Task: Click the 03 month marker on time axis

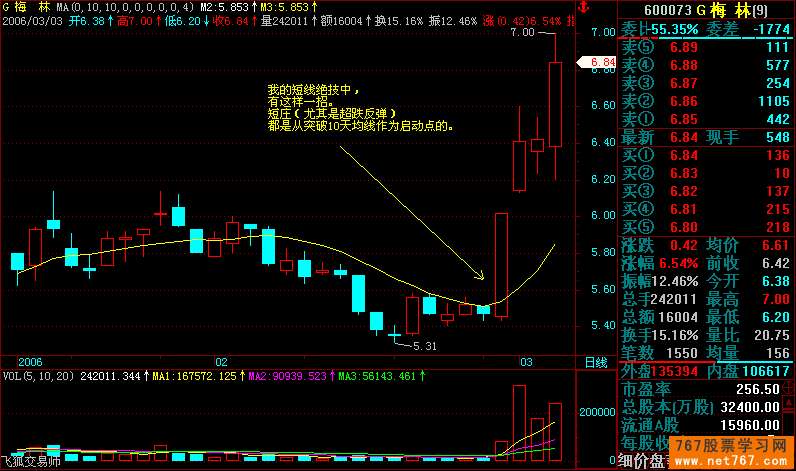Action: coord(525,361)
